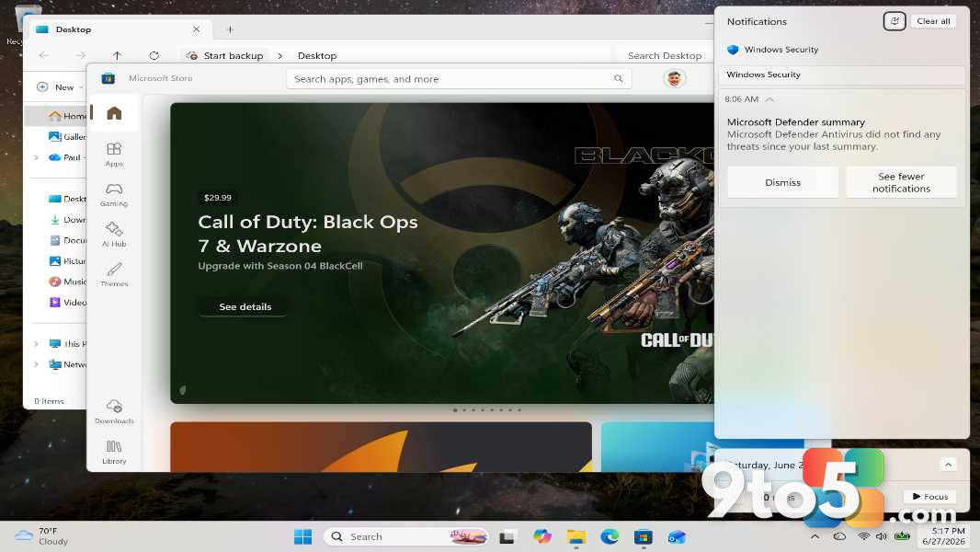
Task: Click See fewer notifications
Action: point(901,182)
